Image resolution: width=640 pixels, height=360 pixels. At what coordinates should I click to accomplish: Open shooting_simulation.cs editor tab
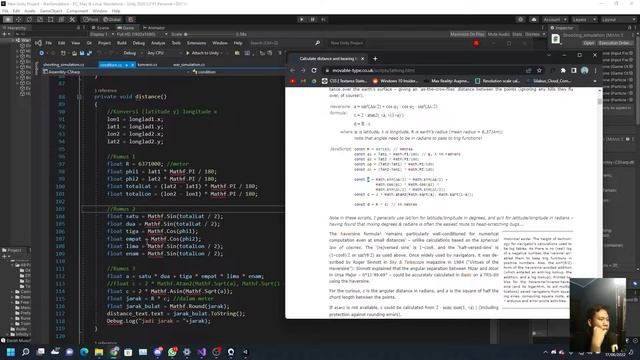pyautogui.click(x=64, y=64)
